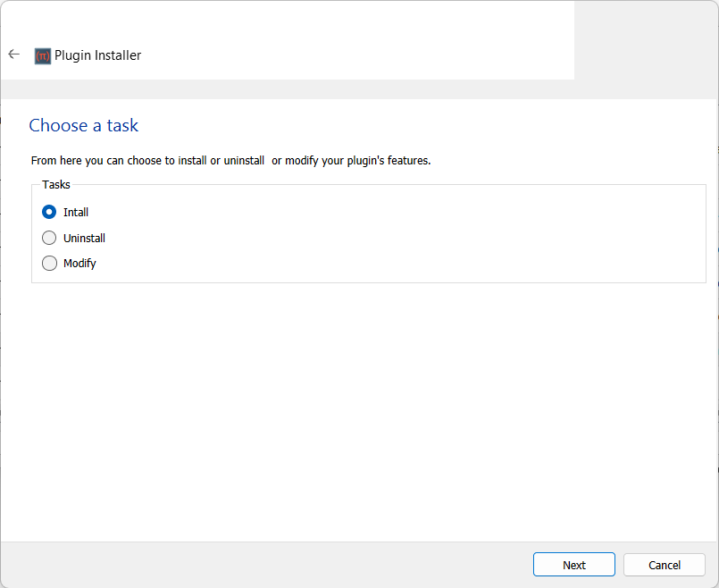719x588 pixels.
Task: Click the description sentence about plugin features
Action: [230, 161]
